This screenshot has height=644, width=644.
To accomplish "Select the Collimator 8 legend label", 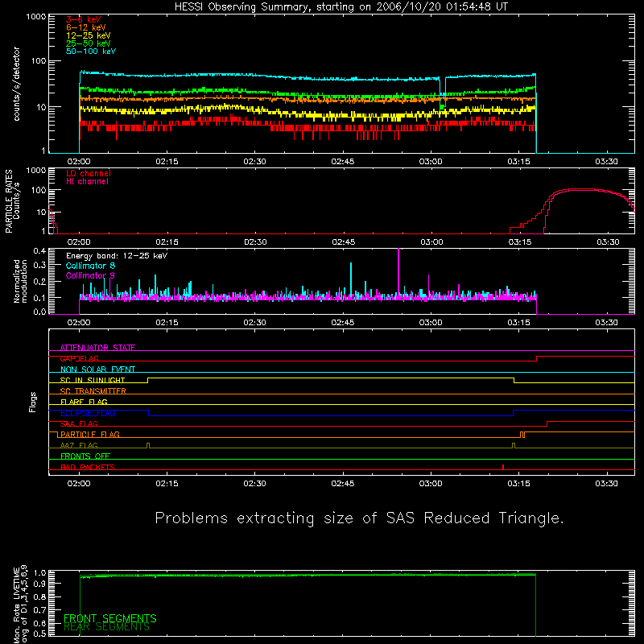I will (90, 266).
